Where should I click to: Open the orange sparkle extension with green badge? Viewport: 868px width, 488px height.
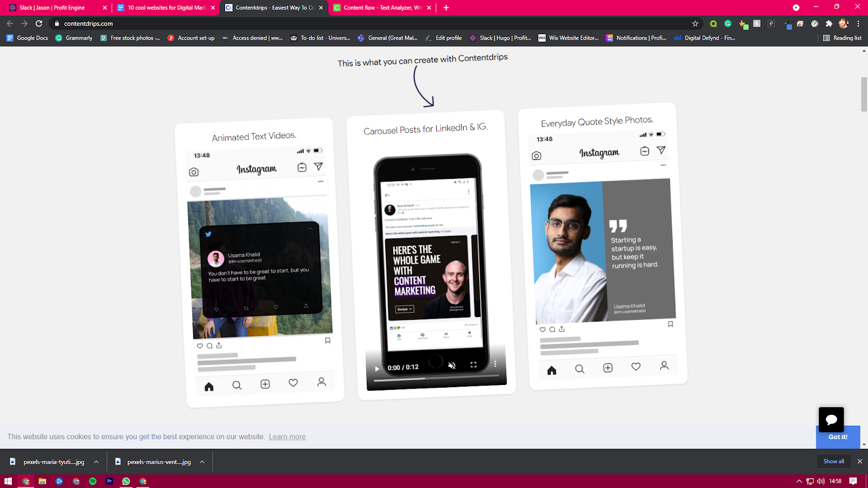pos(743,24)
